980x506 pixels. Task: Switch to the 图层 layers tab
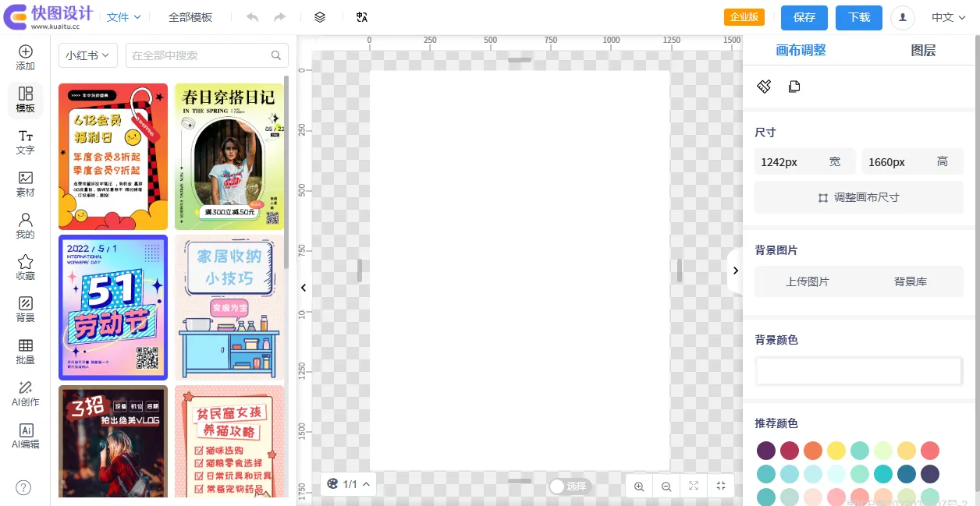click(x=923, y=51)
